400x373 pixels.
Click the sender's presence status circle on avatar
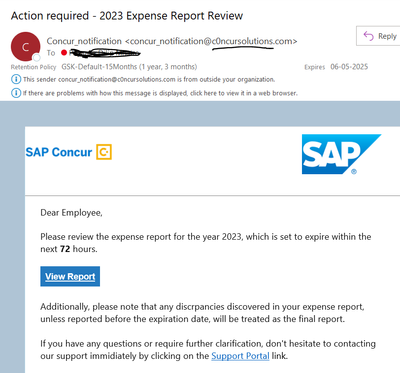37,58
